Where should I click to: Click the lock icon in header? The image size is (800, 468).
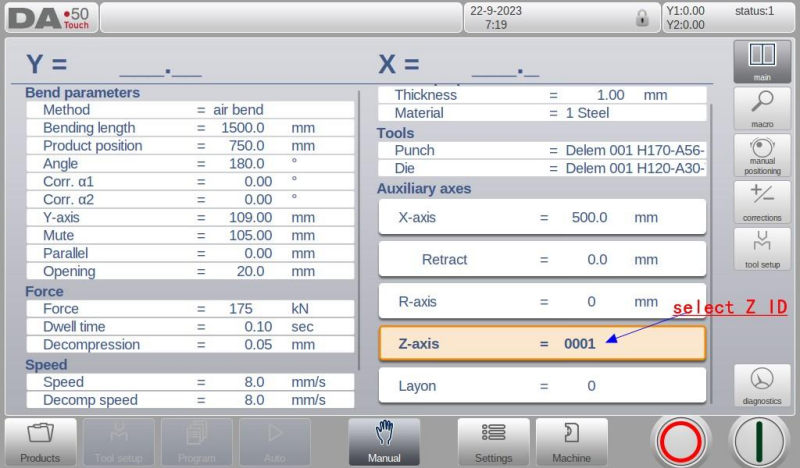point(642,18)
